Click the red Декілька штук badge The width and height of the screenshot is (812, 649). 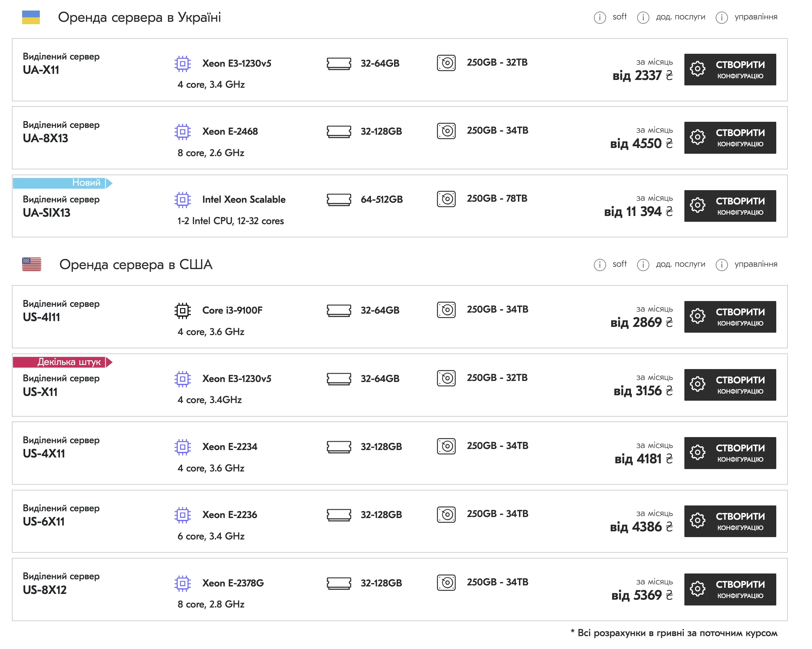click(63, 363)
